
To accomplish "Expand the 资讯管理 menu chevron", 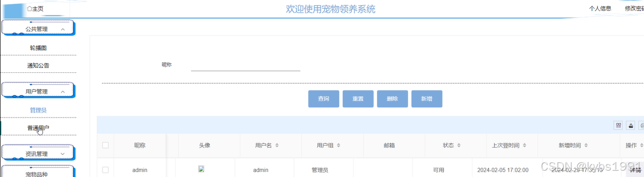I will click(x=63, y=154).
